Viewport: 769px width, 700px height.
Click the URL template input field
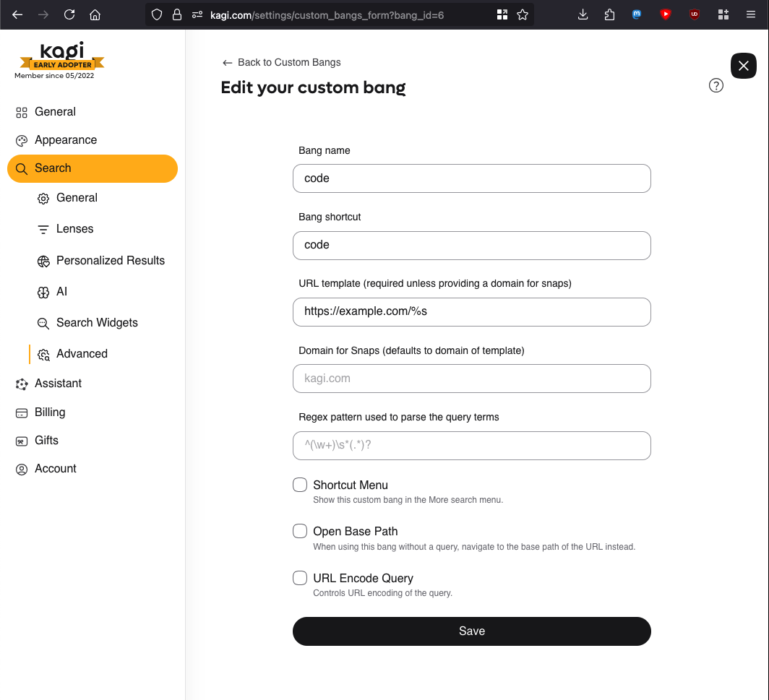click(x=471, y=312)
